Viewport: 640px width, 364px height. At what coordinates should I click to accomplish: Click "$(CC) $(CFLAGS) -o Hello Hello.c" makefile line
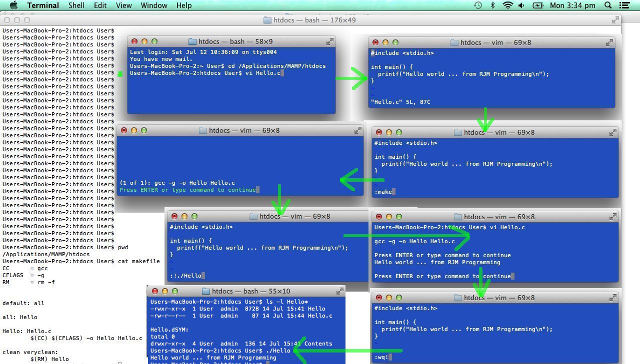click(x=86, y=338)
